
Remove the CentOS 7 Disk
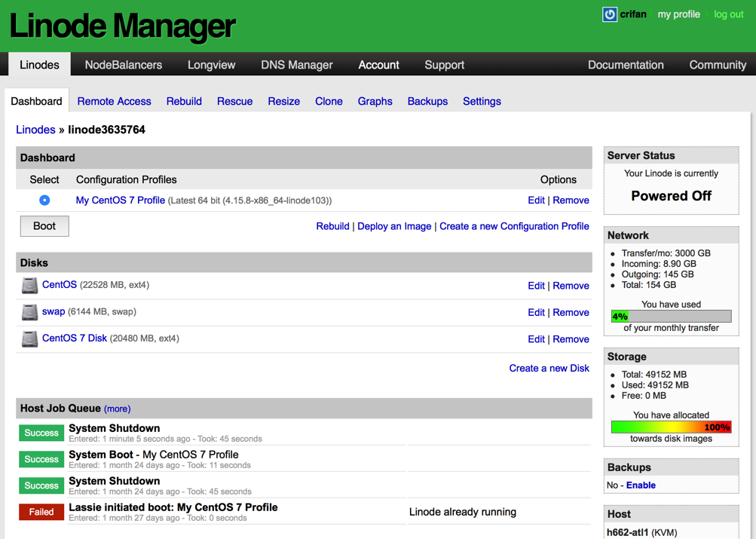pos(571,339)
